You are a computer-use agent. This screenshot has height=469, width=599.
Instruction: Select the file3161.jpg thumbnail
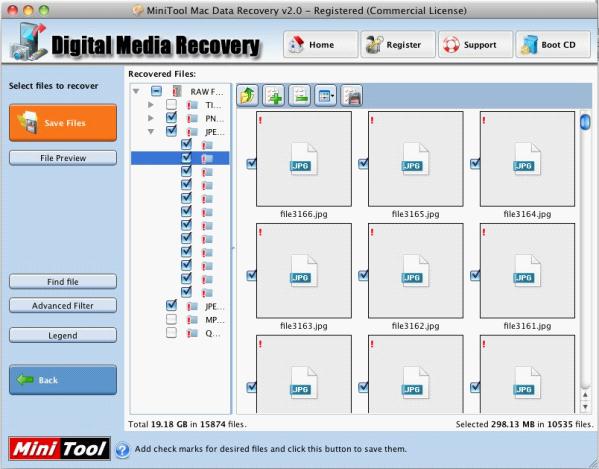pyautogui.click(x=527, y=271)
